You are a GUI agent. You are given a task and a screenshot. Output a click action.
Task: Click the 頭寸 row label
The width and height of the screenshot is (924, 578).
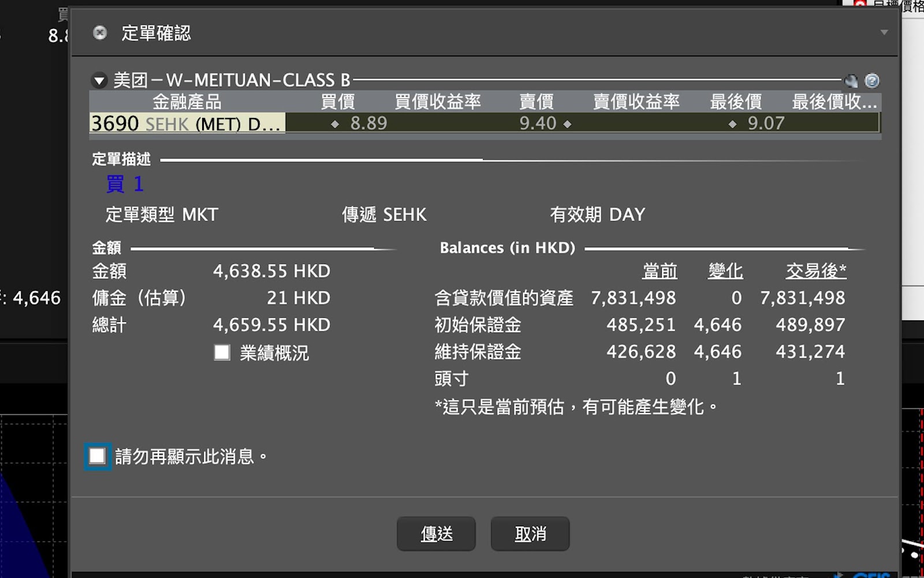tap(452, 379)
